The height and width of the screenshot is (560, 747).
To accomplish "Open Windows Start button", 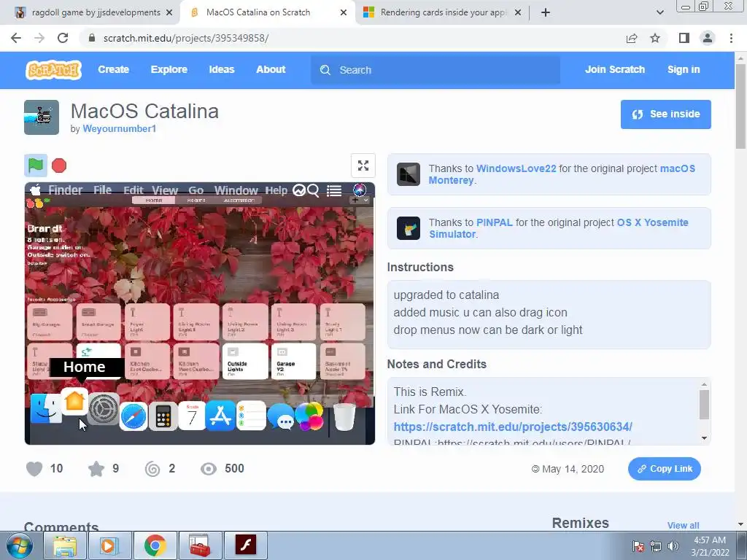I will click(19, 545).
